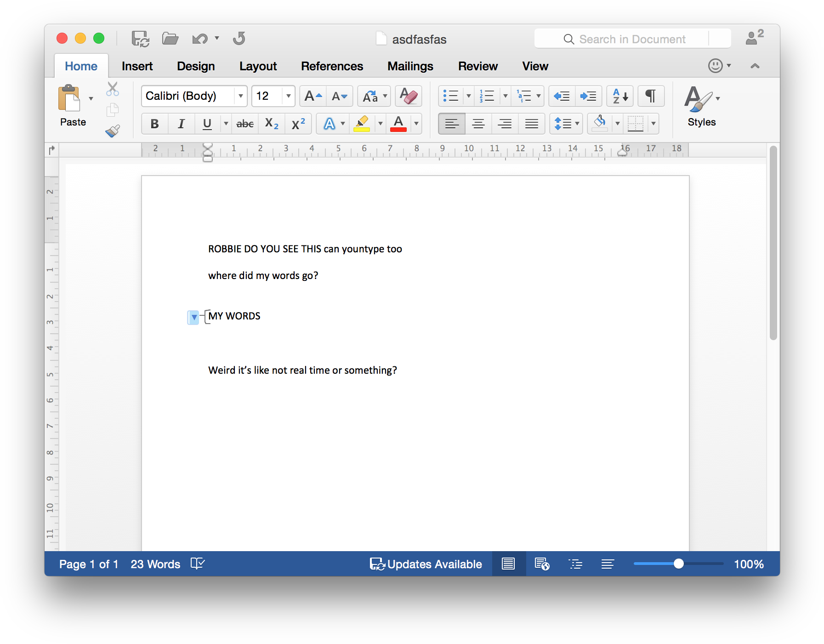This screenshot has width=824, height=644.
Task: Click the Subscript icon
Action: coord(272,124)
